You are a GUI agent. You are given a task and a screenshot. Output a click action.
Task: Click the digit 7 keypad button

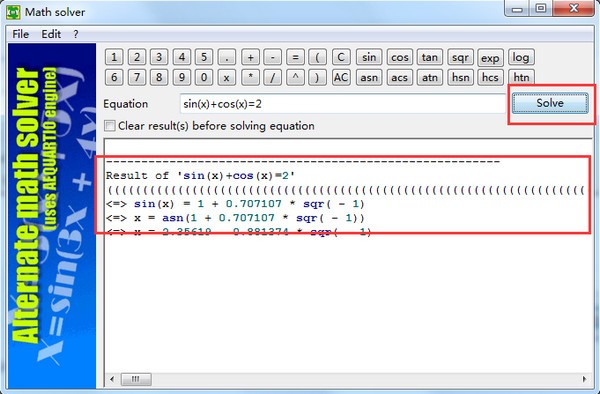point(137,77)
